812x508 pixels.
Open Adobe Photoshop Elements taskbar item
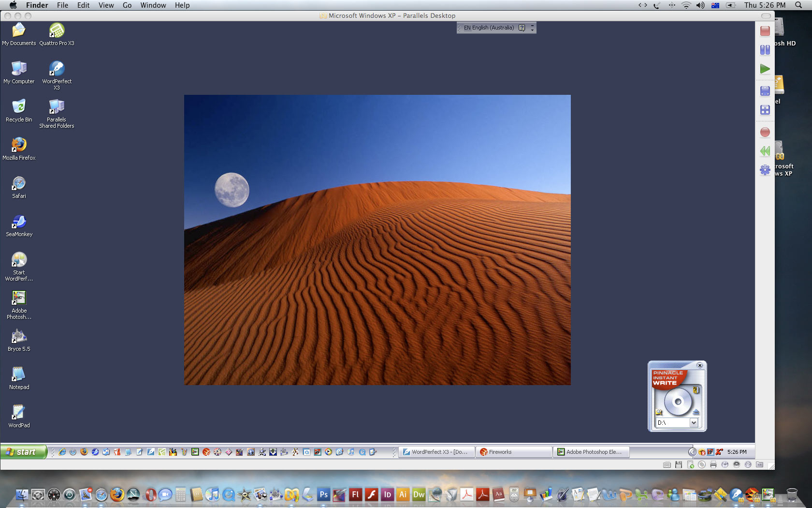pos(591,452)
